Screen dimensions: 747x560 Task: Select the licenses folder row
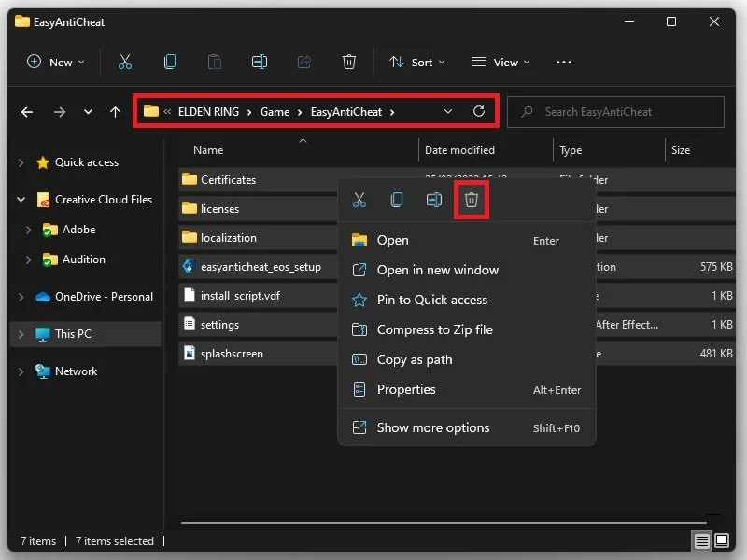[258, 208]
